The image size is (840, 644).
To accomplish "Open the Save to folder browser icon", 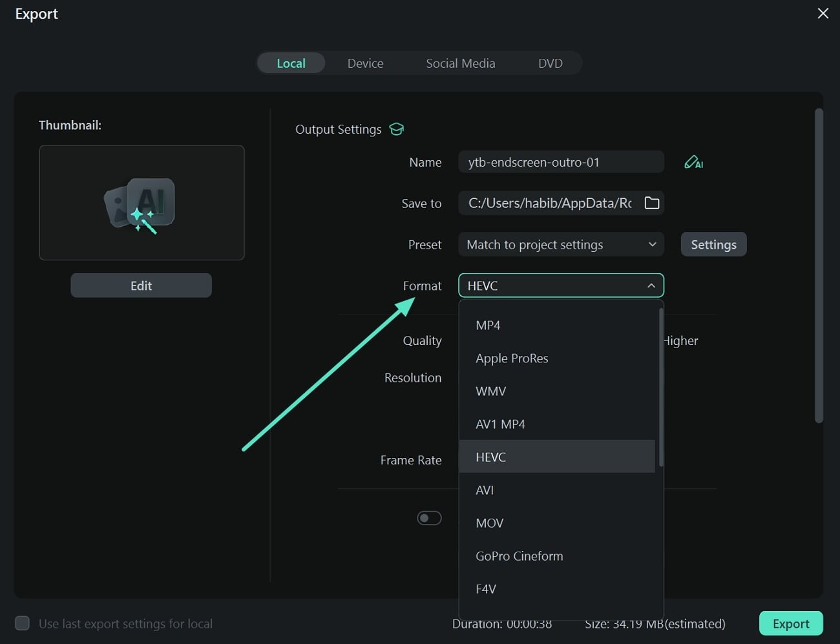I will [651, 203].
